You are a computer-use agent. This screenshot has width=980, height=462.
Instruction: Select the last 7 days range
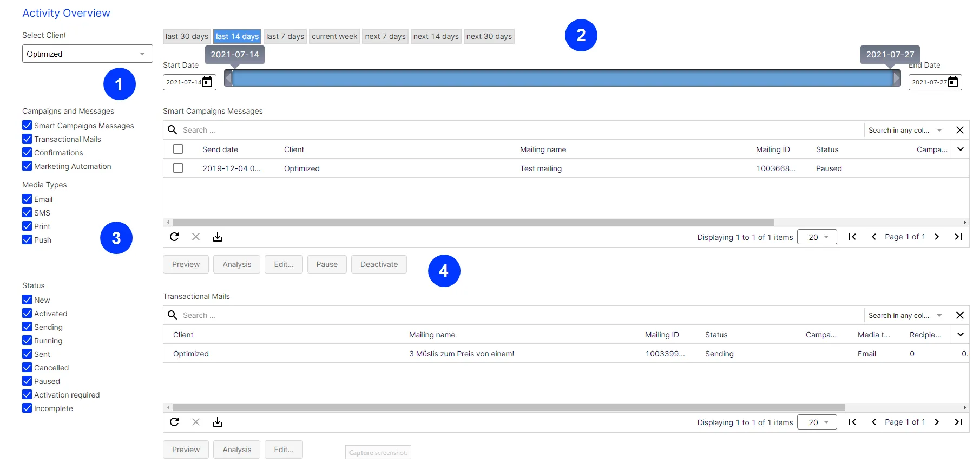pos(285,36)
